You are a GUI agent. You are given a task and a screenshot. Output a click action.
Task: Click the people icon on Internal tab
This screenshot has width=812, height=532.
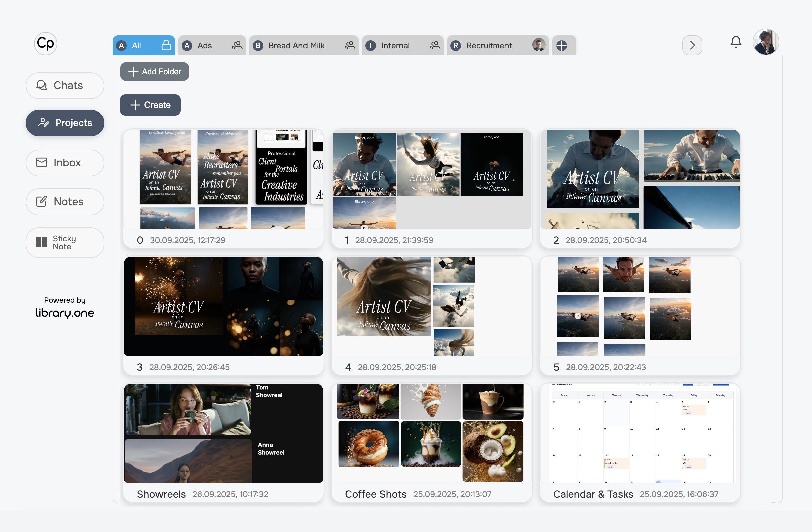(x=435, y=45)
